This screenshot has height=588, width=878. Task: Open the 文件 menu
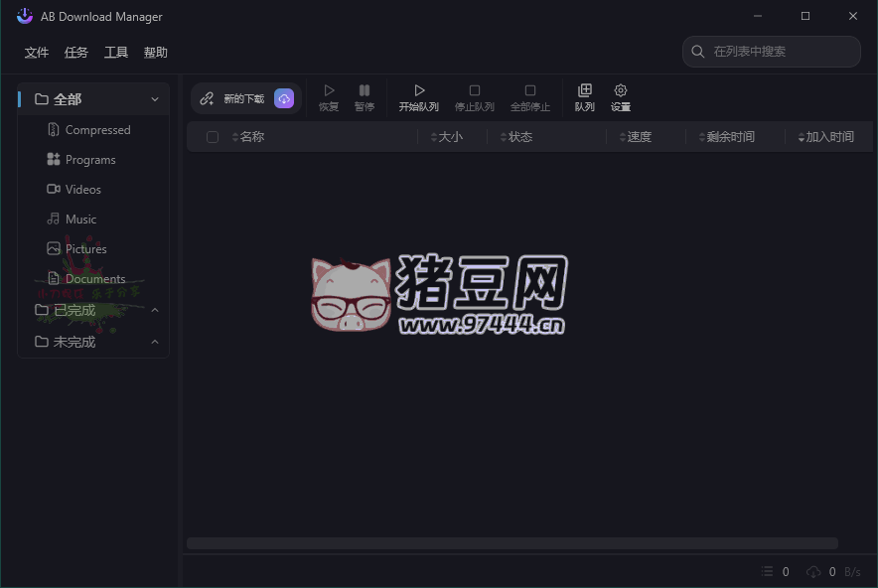[x=37, y=53]
